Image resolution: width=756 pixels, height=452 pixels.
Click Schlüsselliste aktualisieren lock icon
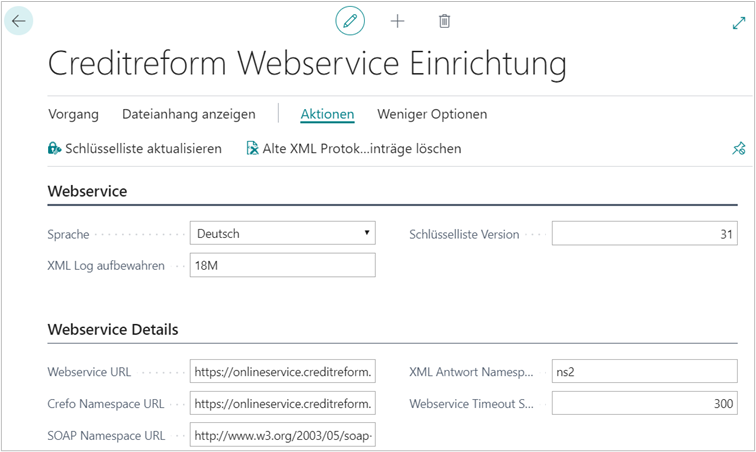tap(54, 149)
